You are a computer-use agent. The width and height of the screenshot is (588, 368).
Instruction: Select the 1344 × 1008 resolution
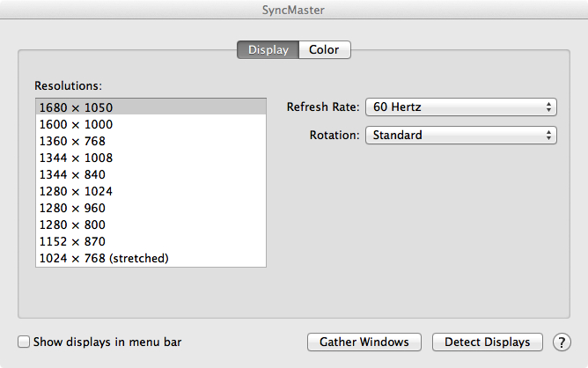(151, 158)
